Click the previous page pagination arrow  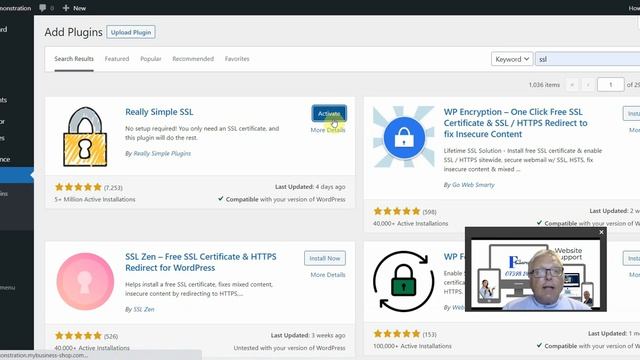coord(588,84)
